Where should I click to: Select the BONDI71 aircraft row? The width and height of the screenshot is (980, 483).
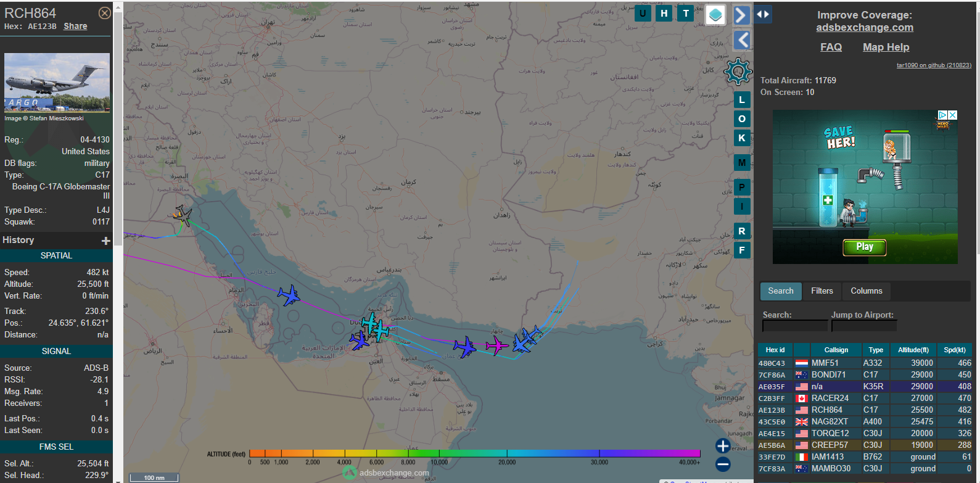point(865,374)
